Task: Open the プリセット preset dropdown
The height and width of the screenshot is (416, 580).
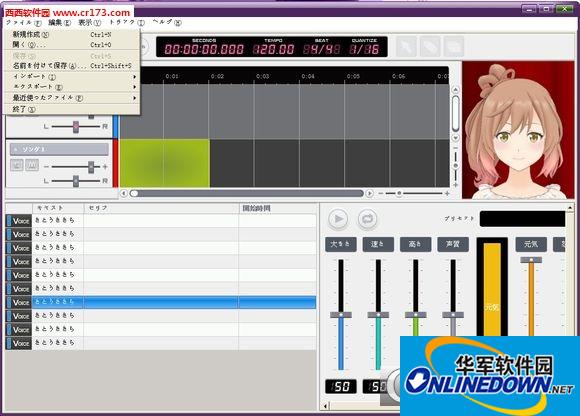Action: point(522,219)
